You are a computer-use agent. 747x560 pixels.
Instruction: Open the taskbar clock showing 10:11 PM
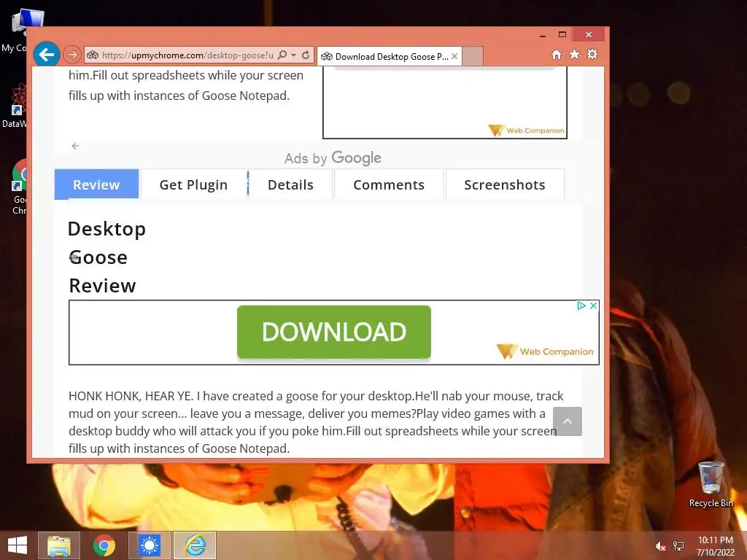coord(715,545)
